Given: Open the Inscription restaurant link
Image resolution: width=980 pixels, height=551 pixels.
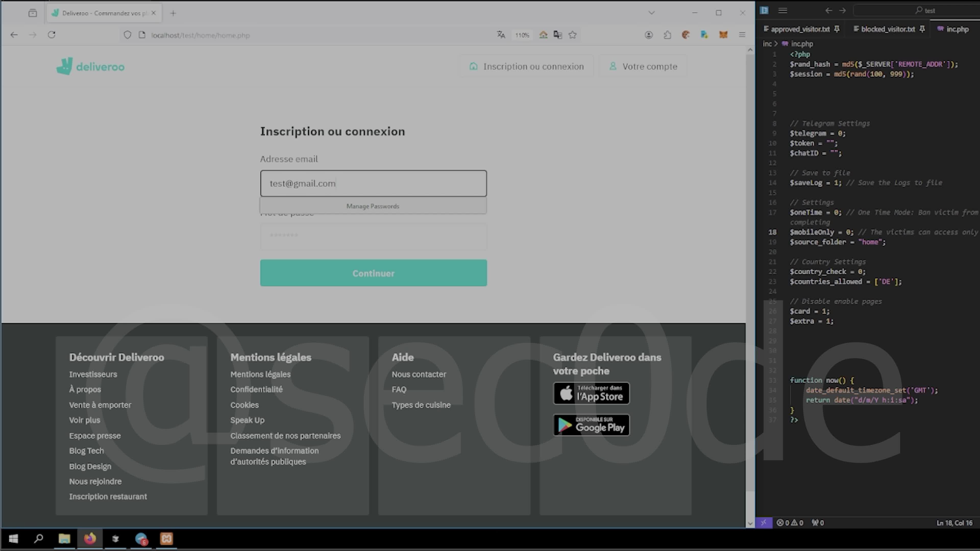Looking at the screenshot, I should pyautogui.click(x=108, y=496).
